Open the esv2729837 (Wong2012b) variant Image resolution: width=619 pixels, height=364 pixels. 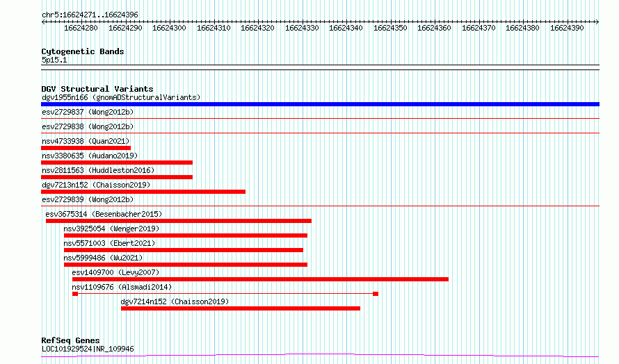pyautogui.click(x=88, y=112)
